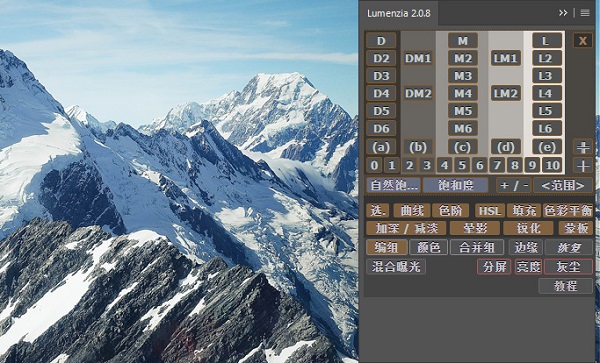This screenshot has width=600, height=363.
Task: Select the Lumenzia 2.0.8 tab
Action: coord(399,13)
